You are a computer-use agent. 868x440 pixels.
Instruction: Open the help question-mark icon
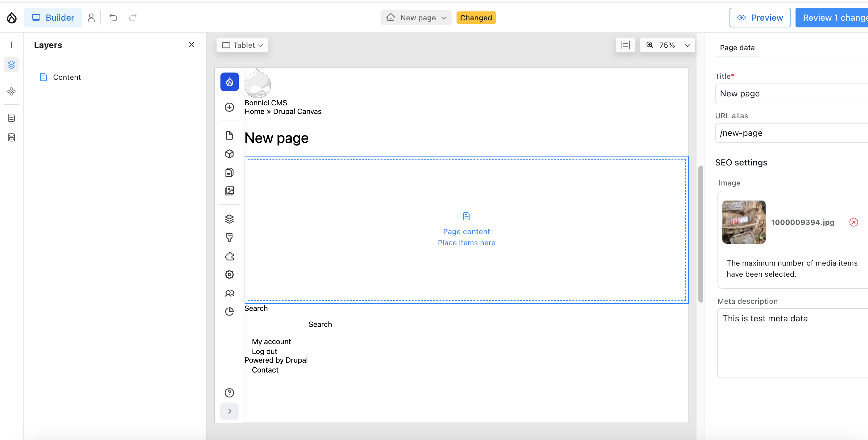tap(229, 393)
